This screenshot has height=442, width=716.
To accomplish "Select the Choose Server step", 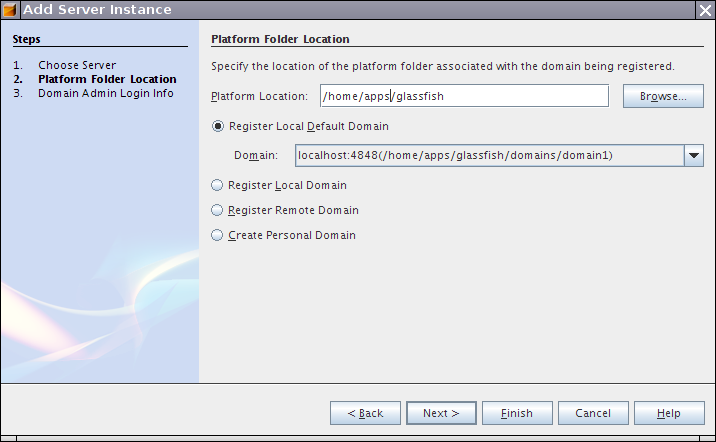I will click(77, 65).
